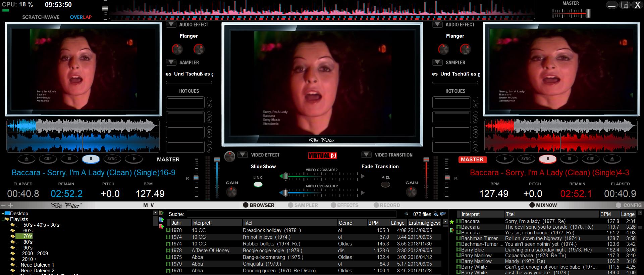Click the left blue arrow of audio crossfader
Image resolution: width=644 pixels, height=275 pixels.
(281, 193)
